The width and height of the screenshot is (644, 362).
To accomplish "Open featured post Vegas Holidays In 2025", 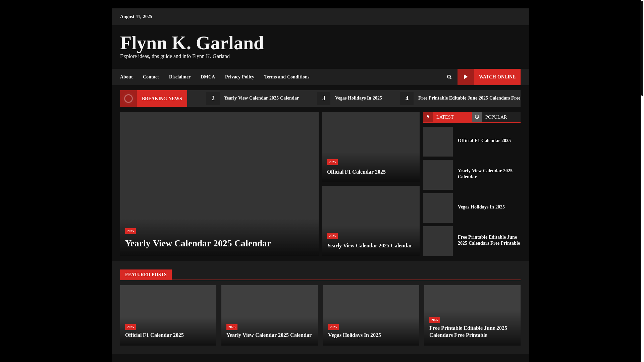I will (355, 335).
